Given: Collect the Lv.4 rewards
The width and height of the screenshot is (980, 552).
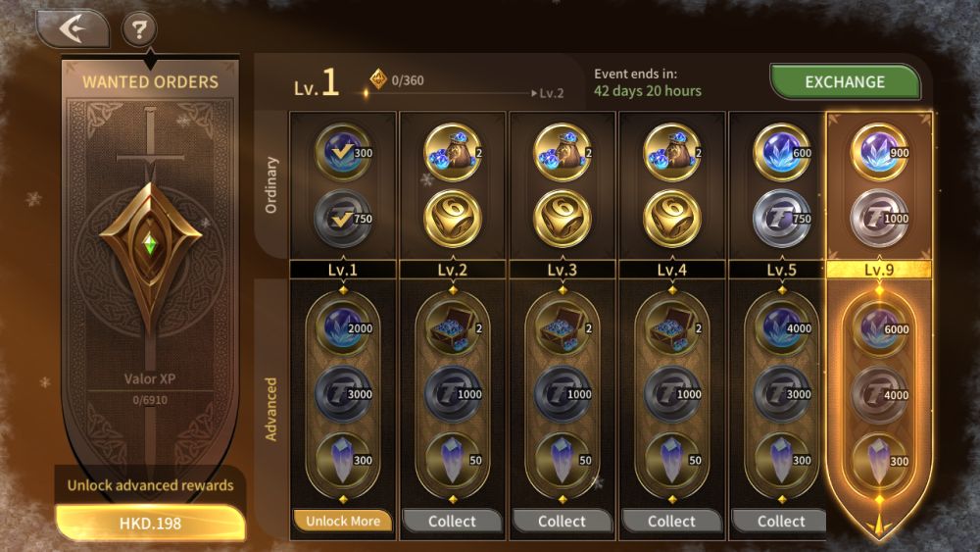Looking at the screenshot, I should tap(671, 521).
